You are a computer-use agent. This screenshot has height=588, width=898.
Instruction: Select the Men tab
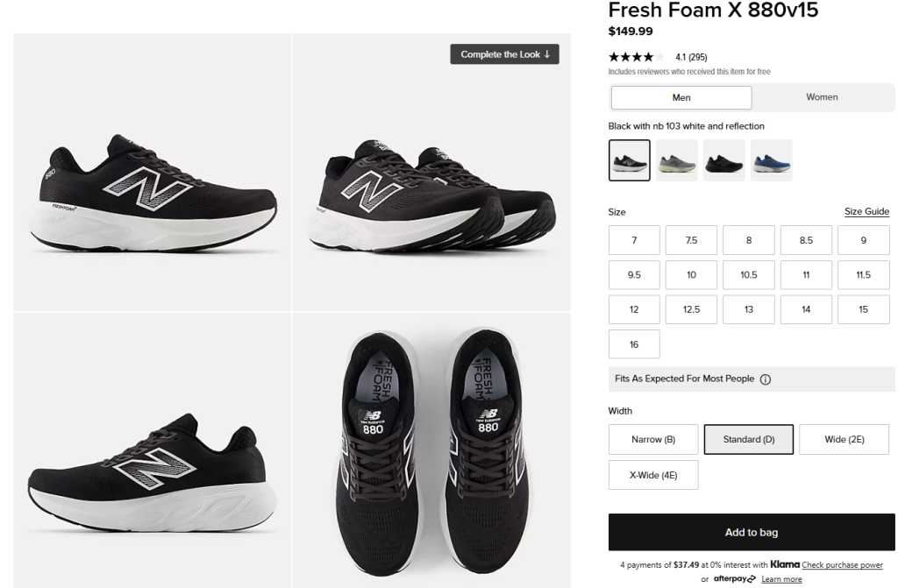pyautogui.click(x=681, y=97)
